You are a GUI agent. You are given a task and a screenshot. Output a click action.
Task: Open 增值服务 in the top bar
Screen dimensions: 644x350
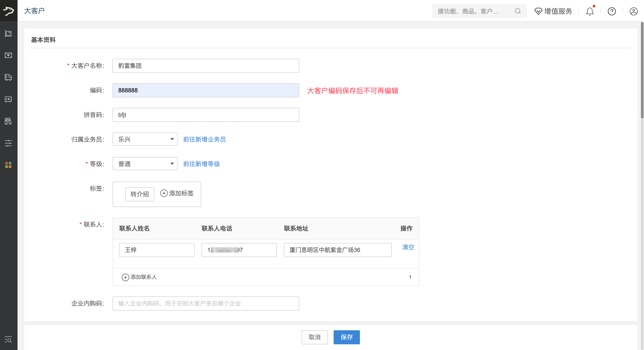tap(553, 11)
